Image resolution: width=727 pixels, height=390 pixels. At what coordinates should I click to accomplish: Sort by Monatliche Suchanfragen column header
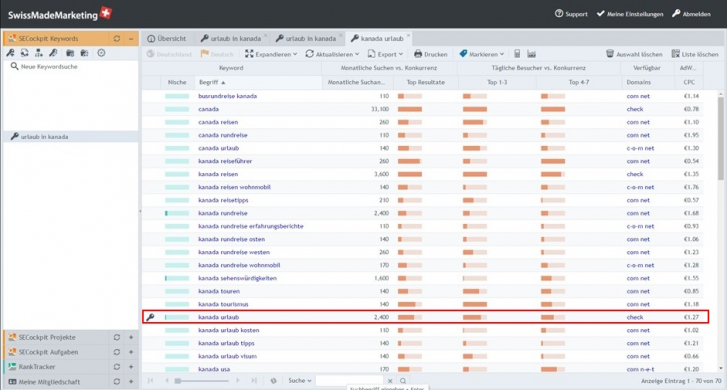tap(357, 83)
